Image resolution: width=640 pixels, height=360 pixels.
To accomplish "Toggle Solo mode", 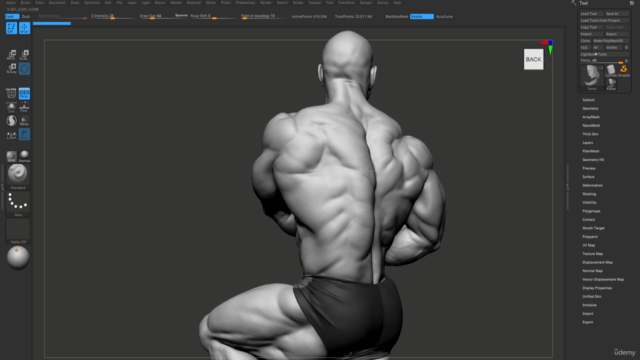I will pyautogui.click(x=11, y=107).
